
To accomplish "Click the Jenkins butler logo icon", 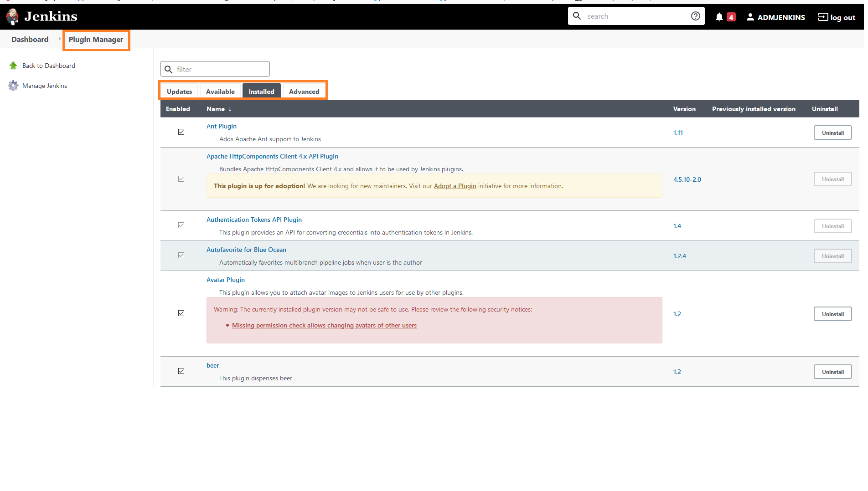I will coord(12,16).
